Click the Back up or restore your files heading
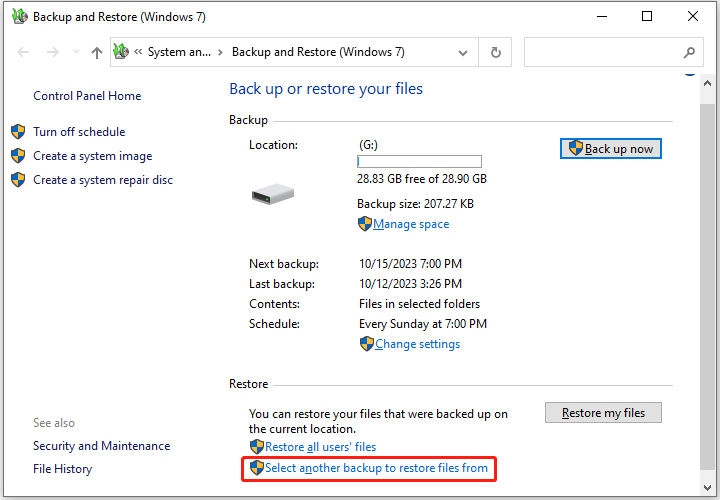Screen dimensions: 720x500 pyautogui.click(x=326, y=89)
